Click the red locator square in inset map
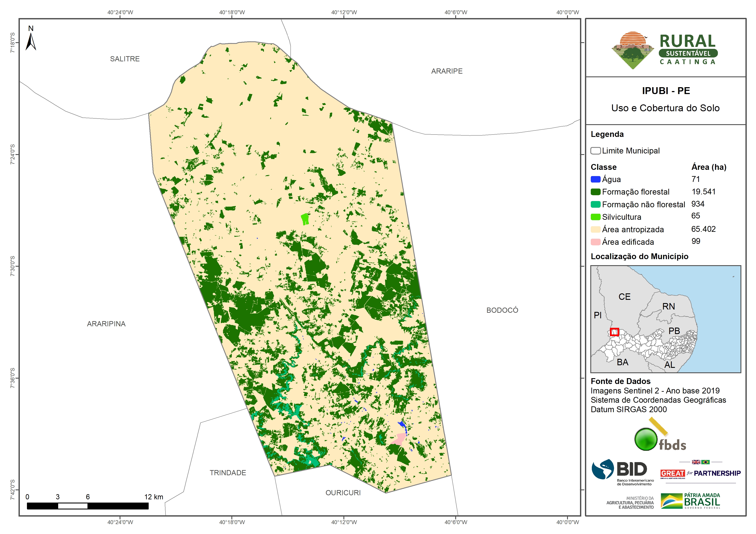 click(x=614, y=332)
